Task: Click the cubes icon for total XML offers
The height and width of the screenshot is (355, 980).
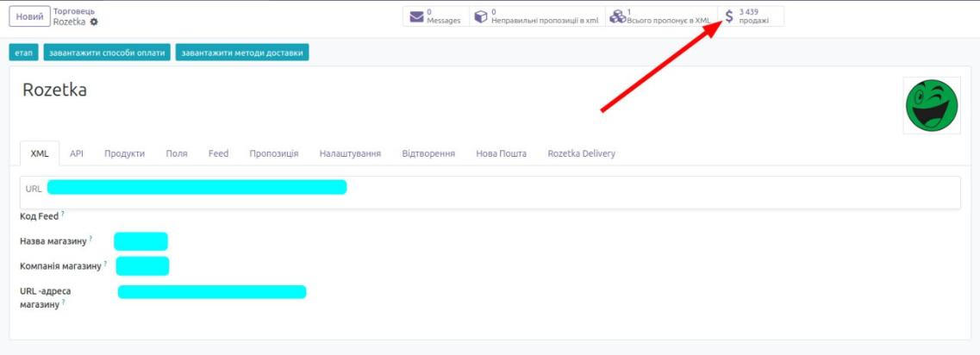Action: pyautogui.click(x=617, y=17)
